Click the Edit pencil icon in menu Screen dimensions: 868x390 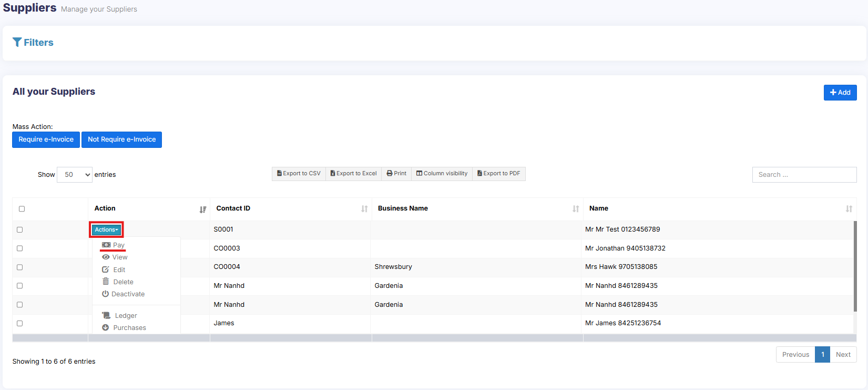[106, 269]
